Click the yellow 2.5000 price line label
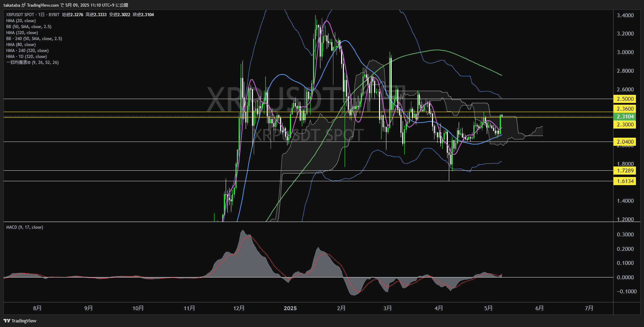 click(x=625, y=99)
